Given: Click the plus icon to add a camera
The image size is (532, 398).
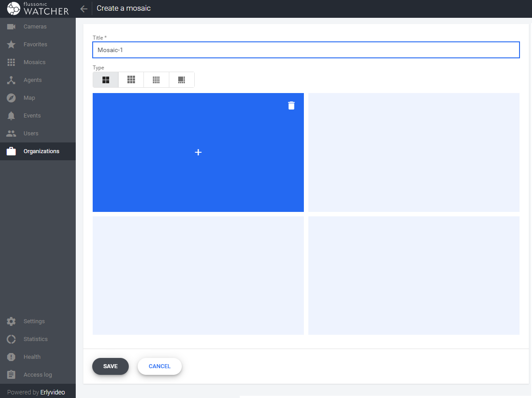Looking at the screenshot, I should 198,152.
